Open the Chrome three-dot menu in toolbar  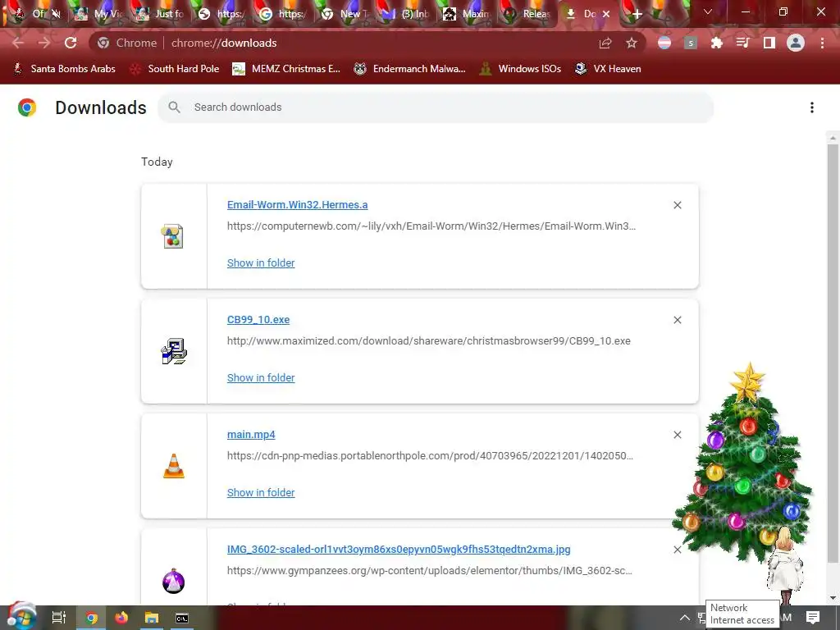pyautogui.click(x=822, y=43)
